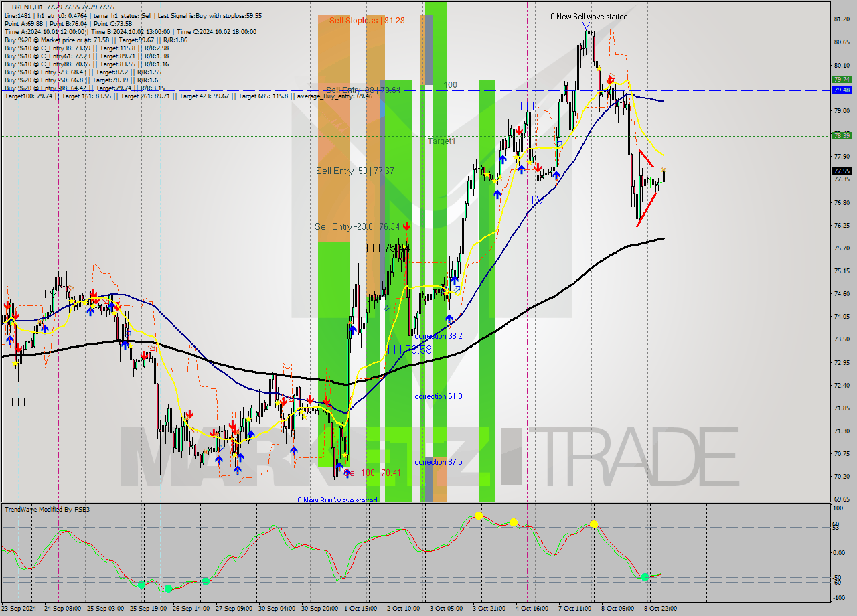Select the 'Sell 100 | 70.41' label
The width and height of the screenshot is (857, 616).
coord(372,473)
